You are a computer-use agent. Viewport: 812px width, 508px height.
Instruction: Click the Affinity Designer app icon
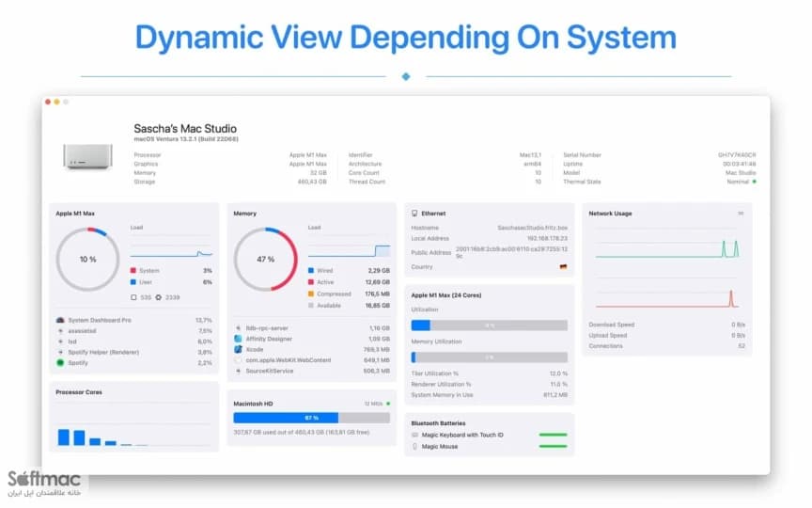[238, 339]
